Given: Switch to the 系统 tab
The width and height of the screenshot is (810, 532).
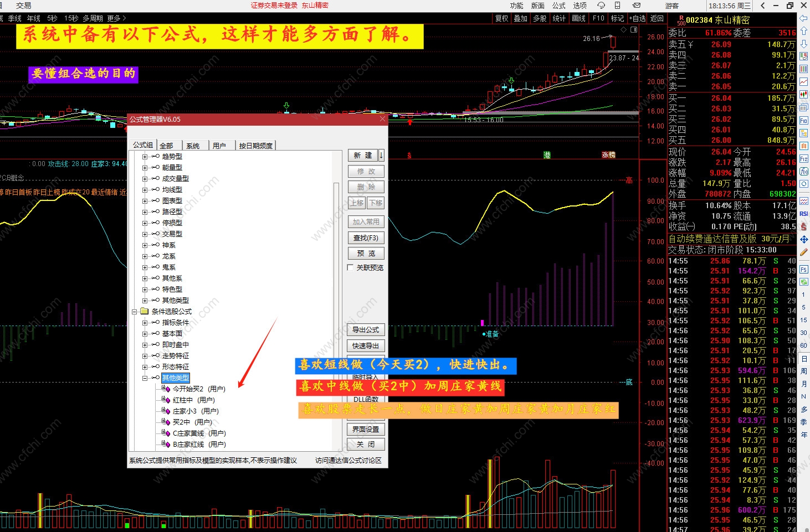Looking at the screenshot, I should 193,146.
